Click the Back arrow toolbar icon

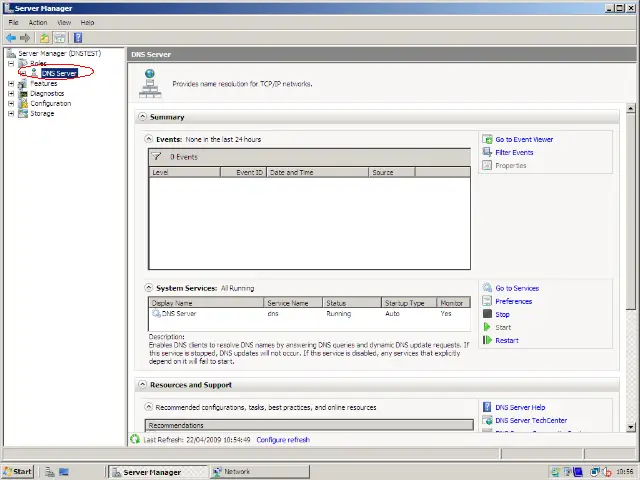(x=11, y=38)
